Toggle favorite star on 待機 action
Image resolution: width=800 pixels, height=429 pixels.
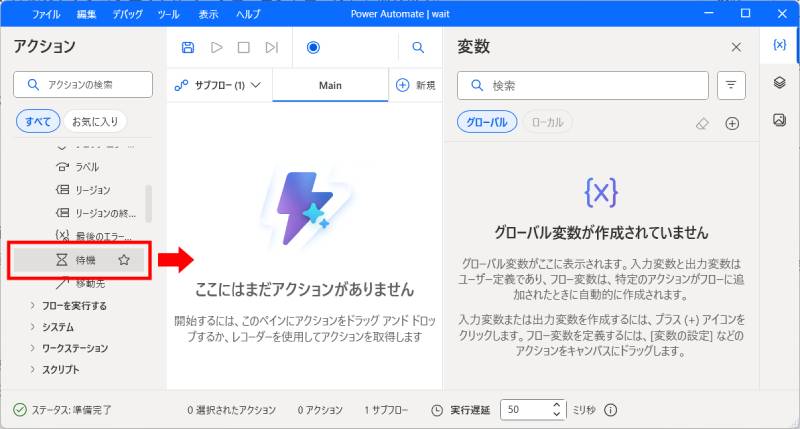tap(124, 260)
